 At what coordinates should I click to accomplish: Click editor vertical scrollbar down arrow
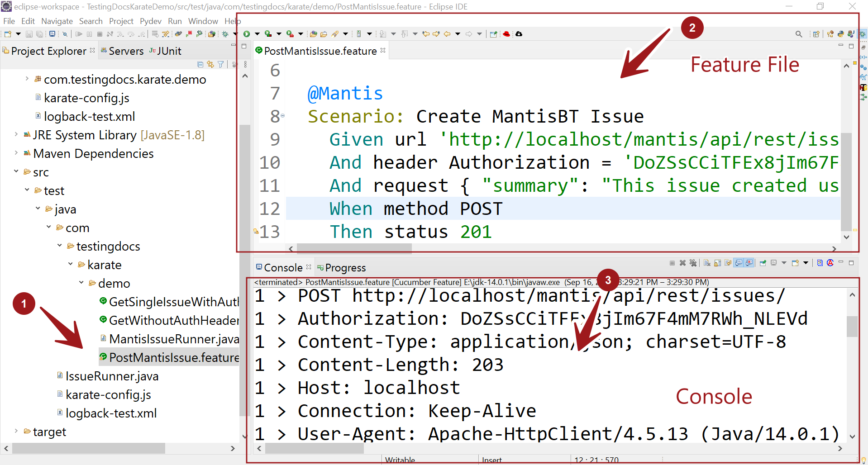[846, 237]
